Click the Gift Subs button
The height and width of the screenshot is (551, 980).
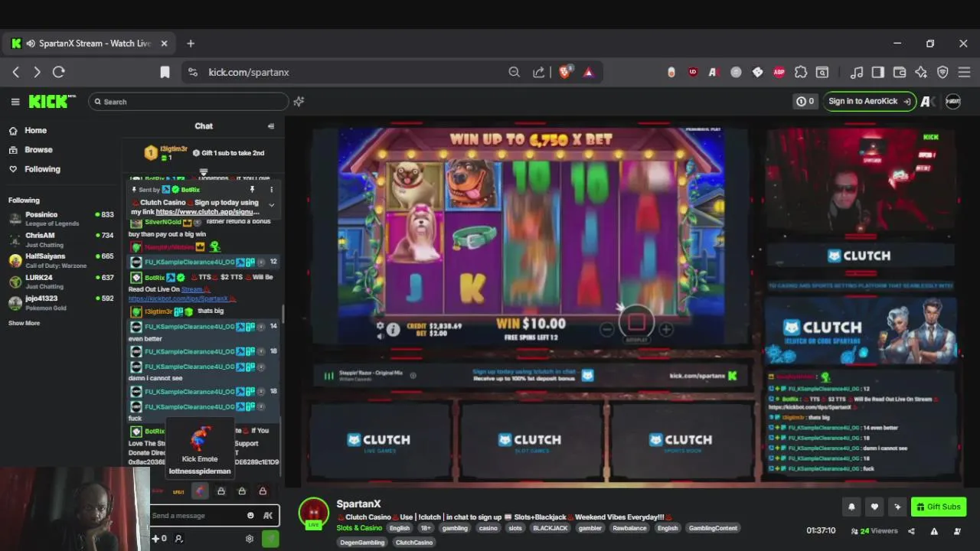939,507
